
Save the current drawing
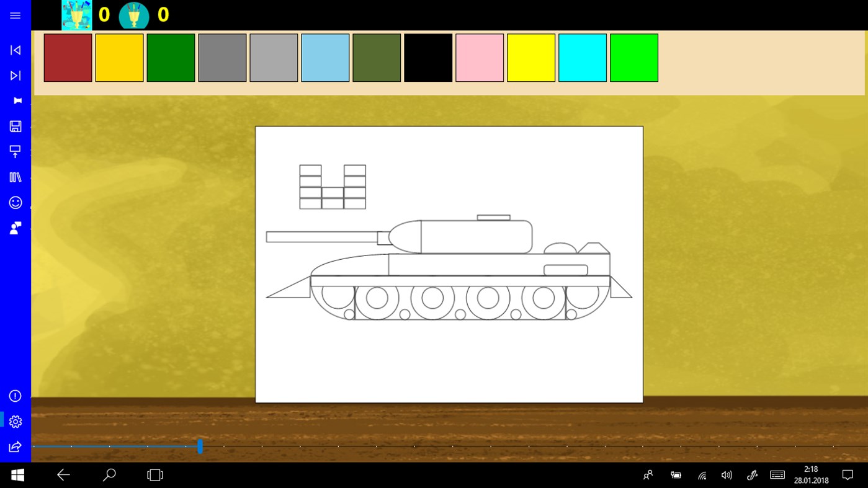pyautogui.click(x=15, y=126)
